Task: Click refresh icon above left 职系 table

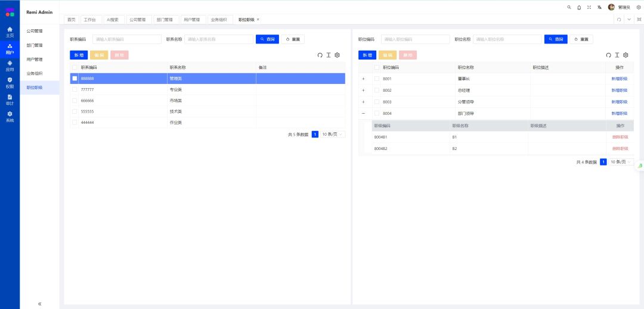Action: 320,55
